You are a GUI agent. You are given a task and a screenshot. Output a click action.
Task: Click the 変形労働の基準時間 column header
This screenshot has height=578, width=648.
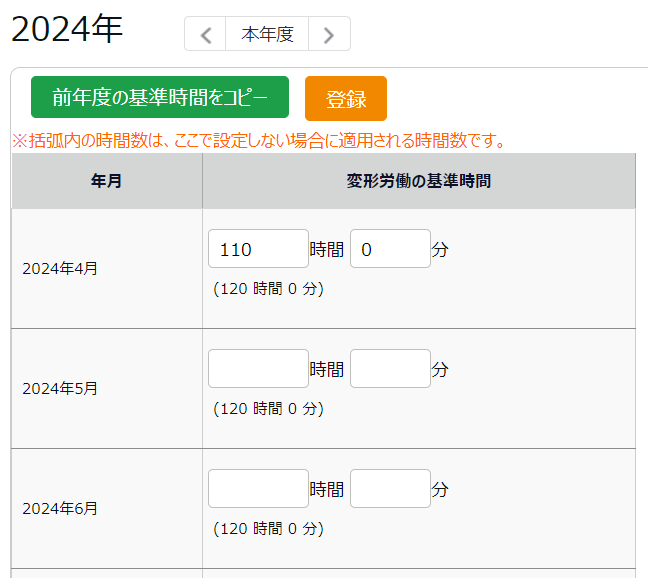coord(419,181)
